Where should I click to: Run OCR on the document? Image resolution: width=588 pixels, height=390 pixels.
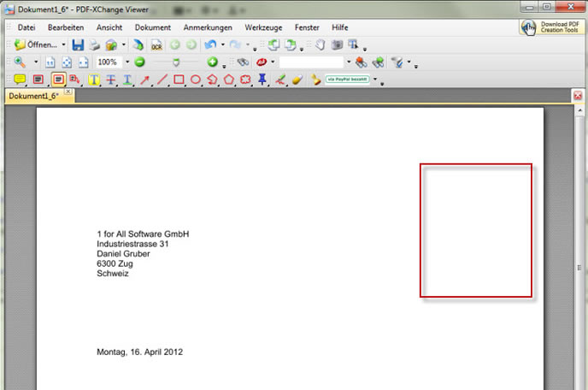tap(156, 44)
